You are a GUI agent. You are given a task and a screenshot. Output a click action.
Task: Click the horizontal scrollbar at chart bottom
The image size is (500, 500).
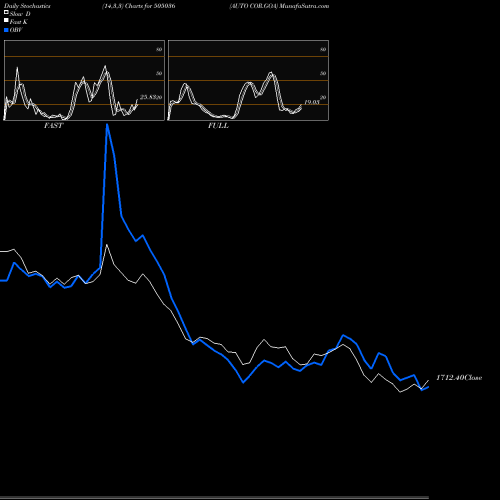point(214,498)
